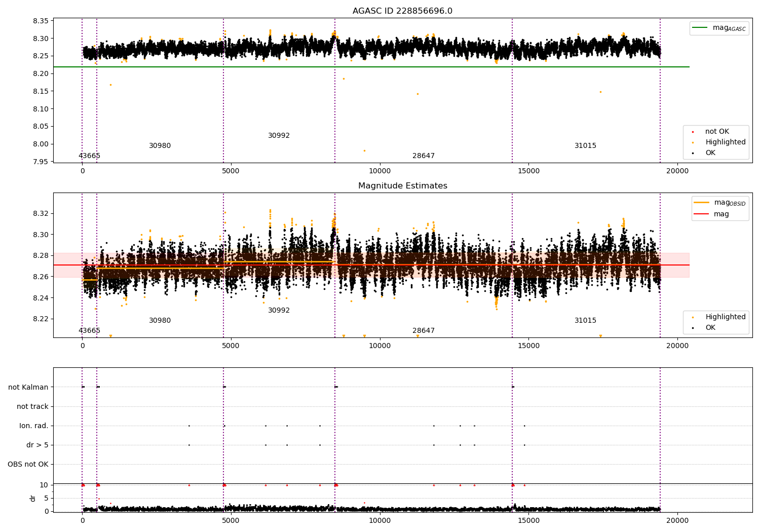Select the "OBS not OK" axis label
The image size is (760, 532).
click(28, 464)
